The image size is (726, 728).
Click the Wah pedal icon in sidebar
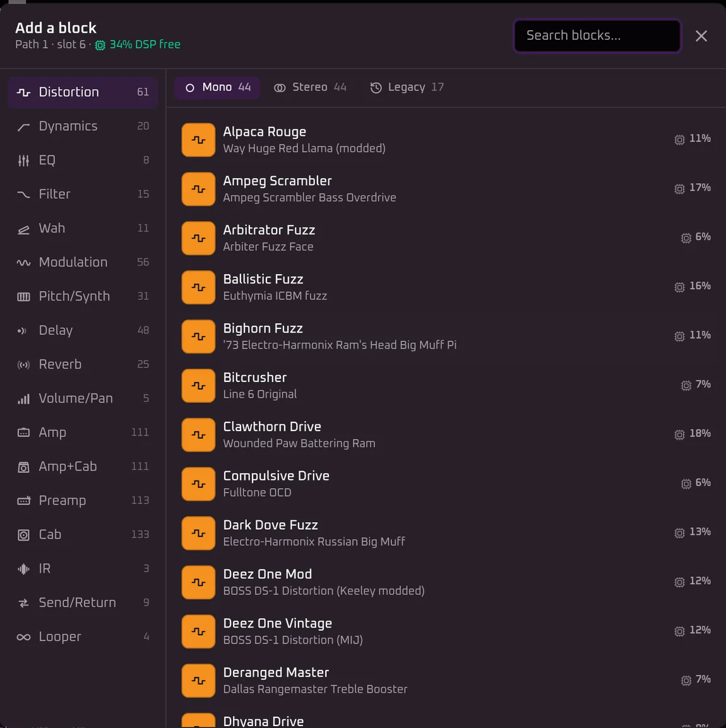tap(23, 229)
